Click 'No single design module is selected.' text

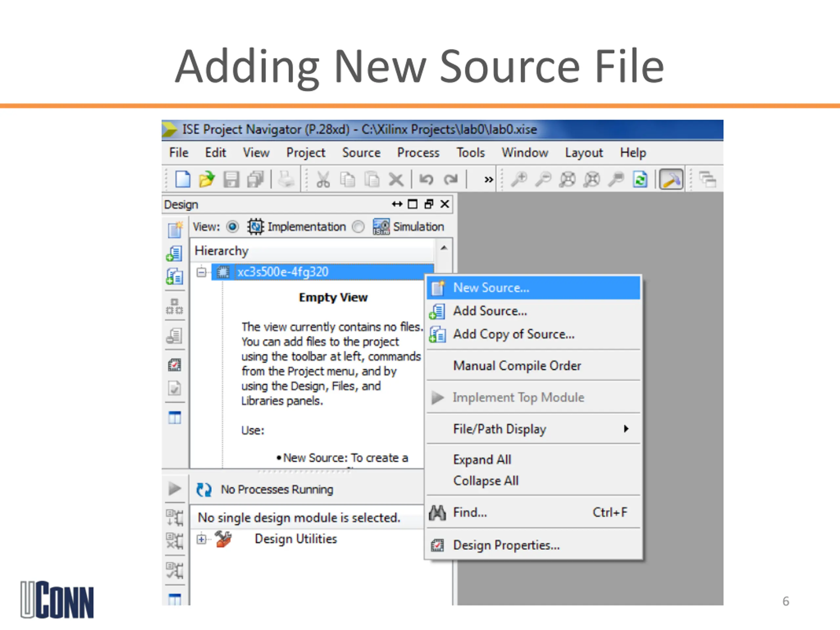coord(299,517)
